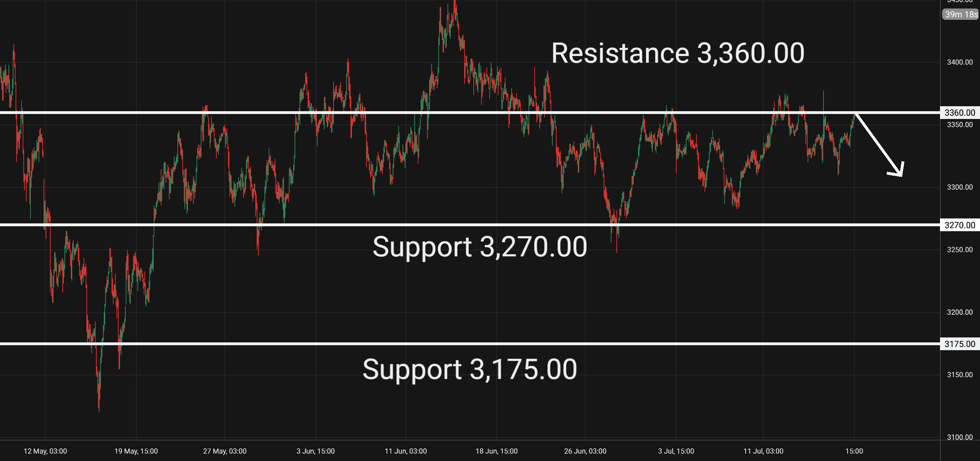This screenshot has width=980, height=461.
Task: Click the 3400.00 price scale tick
Action: (x=960, y=62)
